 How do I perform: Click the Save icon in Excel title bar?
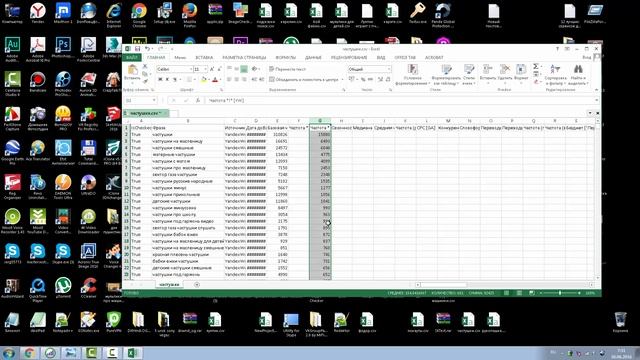click(x=138, y=49)
